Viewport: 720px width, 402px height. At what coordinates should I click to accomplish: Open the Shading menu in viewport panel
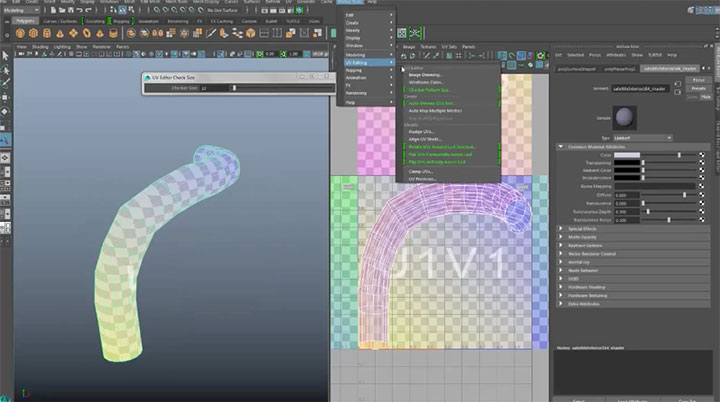40,47
